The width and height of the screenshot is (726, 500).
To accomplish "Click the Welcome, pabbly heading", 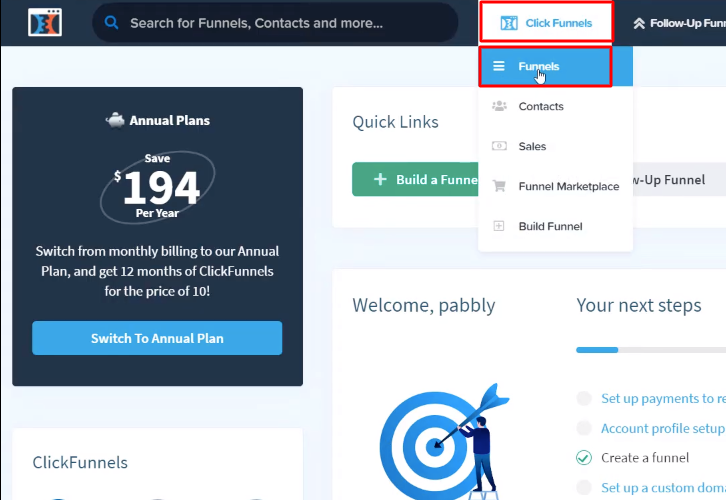I will 424,306.
